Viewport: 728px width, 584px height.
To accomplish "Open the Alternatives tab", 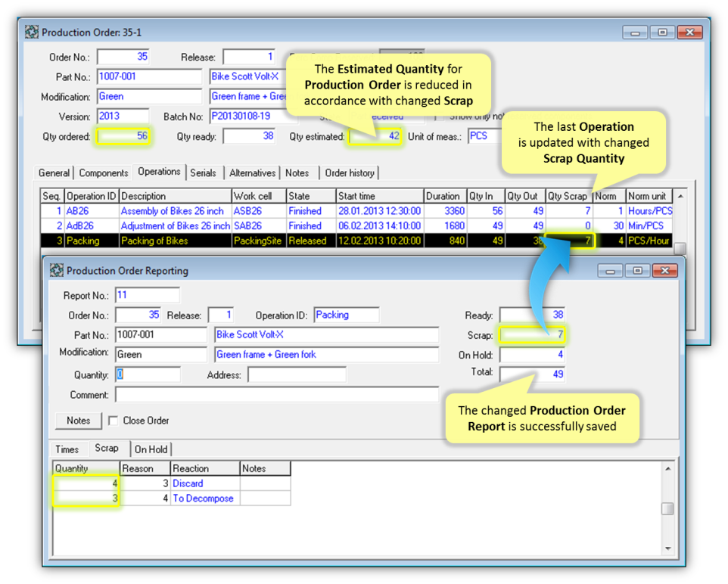I will [x=253, y=172].
